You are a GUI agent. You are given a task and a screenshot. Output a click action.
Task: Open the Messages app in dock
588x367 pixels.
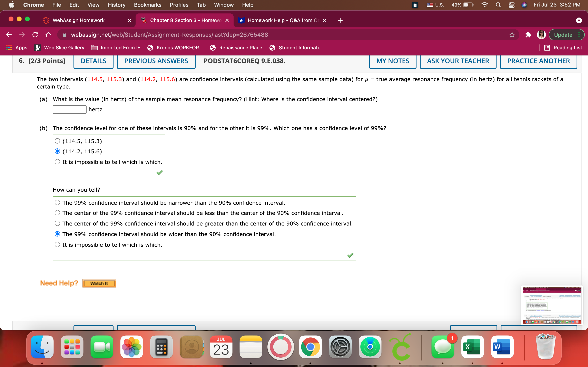pos(442,347)
